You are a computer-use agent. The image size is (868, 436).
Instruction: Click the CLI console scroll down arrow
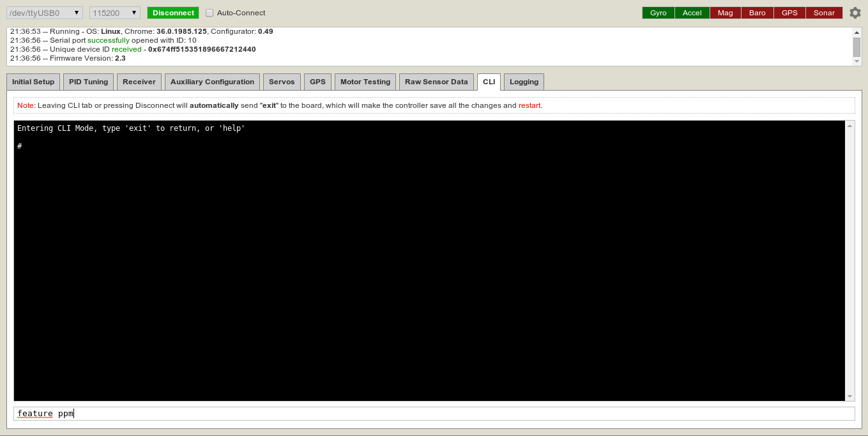tap(849, 396)
